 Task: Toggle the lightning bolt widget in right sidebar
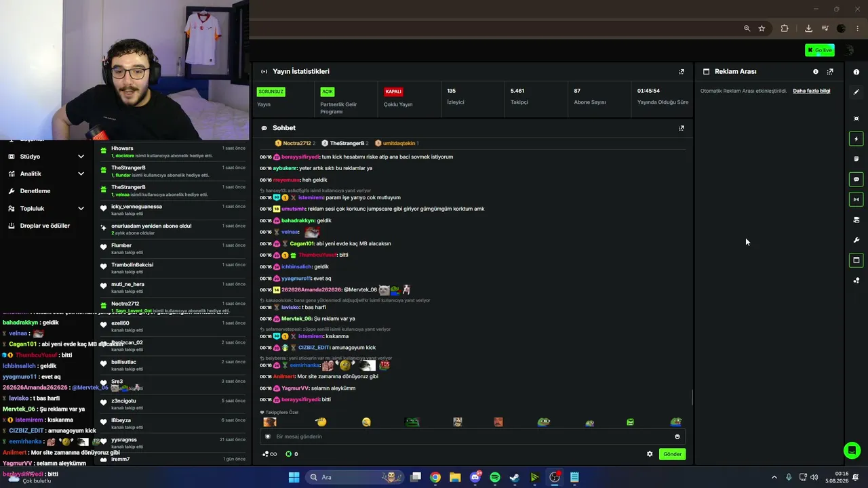point(856,139)
